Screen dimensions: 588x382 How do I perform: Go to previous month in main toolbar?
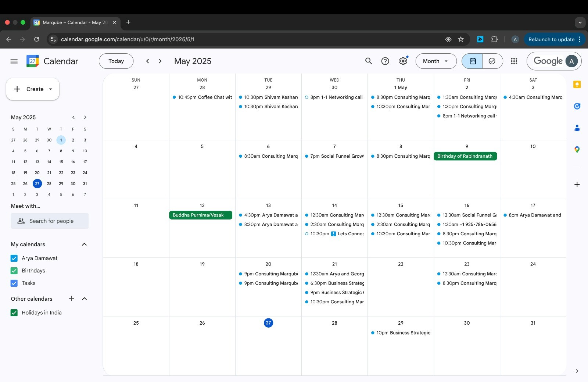coord(147,61)
